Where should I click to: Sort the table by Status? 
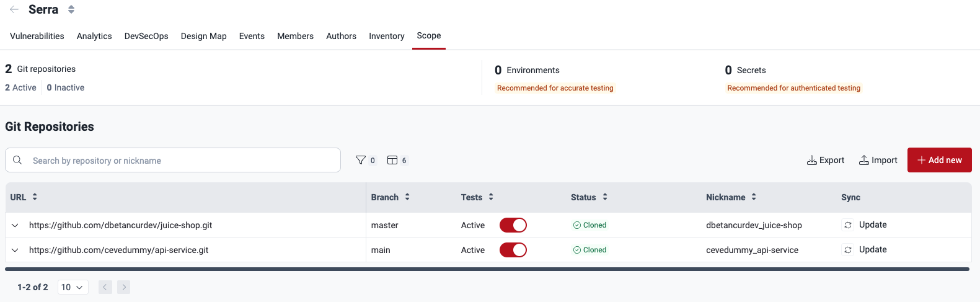[x=605, y=197]
